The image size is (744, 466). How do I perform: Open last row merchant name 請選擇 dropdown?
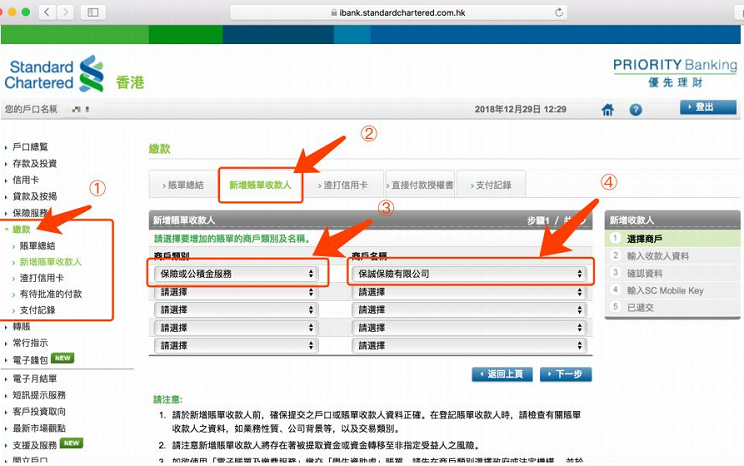[469, 345]
